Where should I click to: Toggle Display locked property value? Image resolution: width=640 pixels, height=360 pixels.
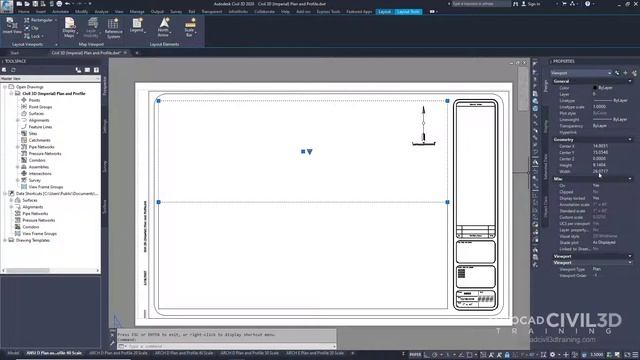coord(596,198)
